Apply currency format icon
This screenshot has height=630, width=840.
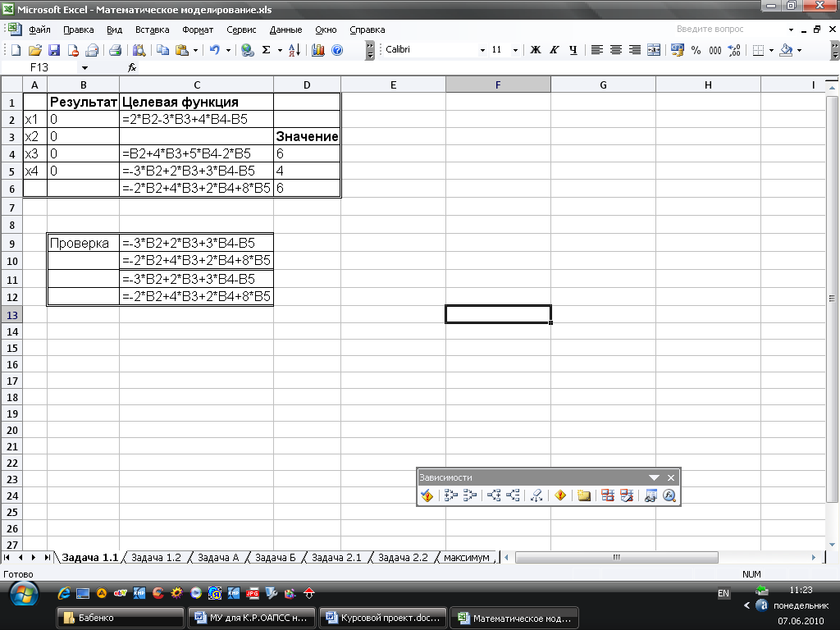677,50
